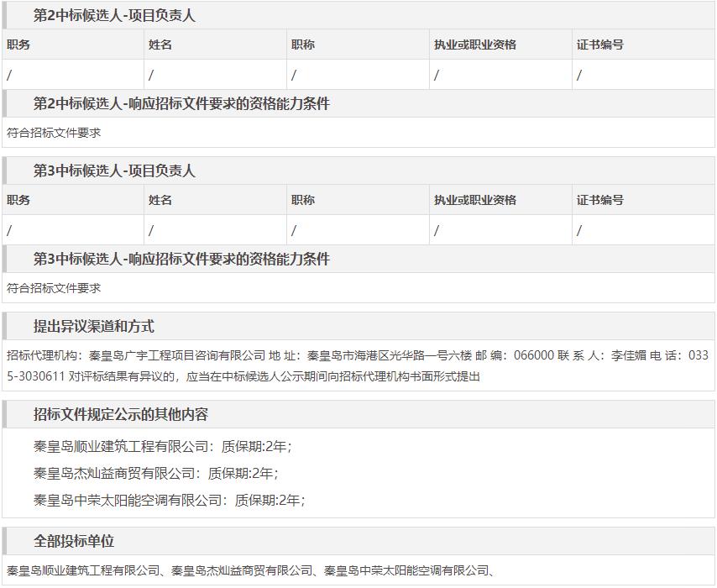Click the 第2中标候选人-项目负责人 section header
This screenshot has width=717, height=588.
pos(114,16)
